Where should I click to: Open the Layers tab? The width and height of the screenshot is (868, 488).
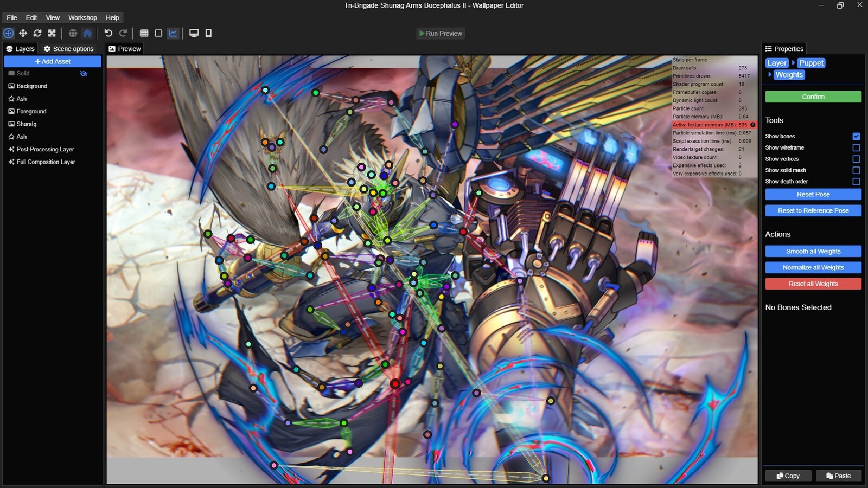click(20, 49)
